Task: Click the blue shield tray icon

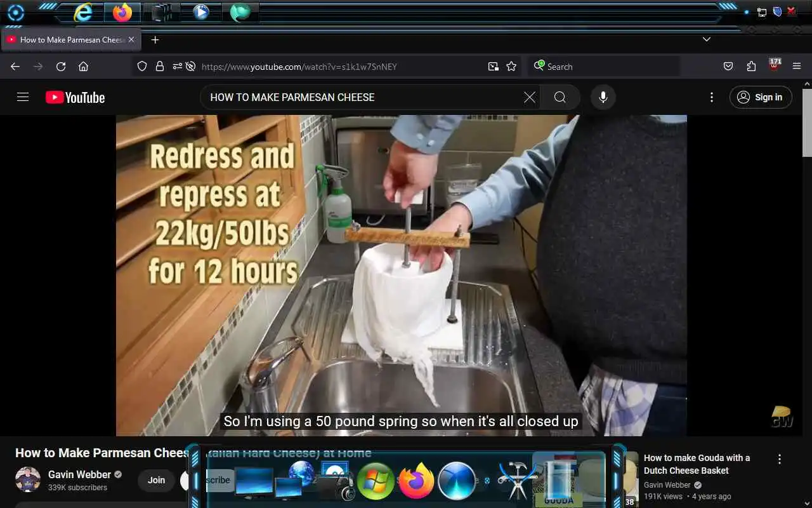Action: (777, 11)
